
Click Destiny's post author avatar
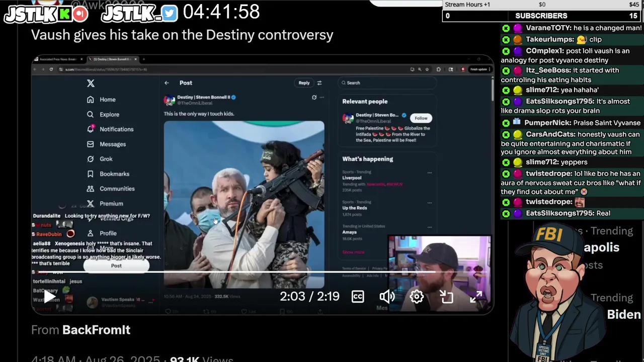point(170,100)
